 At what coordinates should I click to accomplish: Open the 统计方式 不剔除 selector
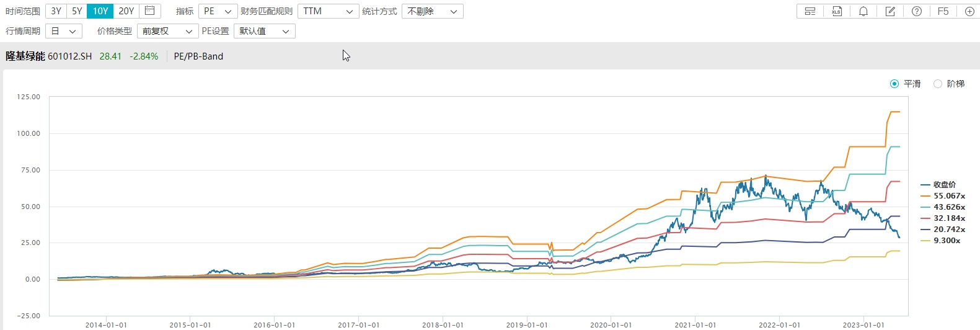click(x=432, y=11)
